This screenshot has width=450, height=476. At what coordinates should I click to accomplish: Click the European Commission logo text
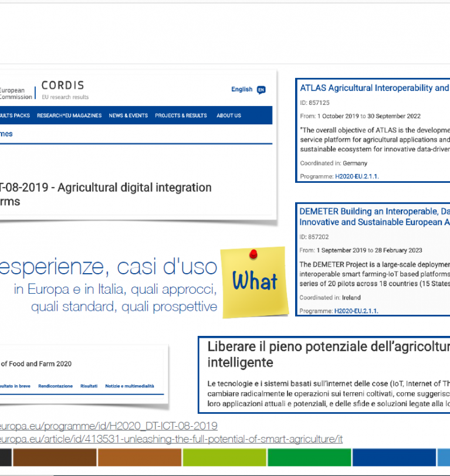click(x=16, y=94)
